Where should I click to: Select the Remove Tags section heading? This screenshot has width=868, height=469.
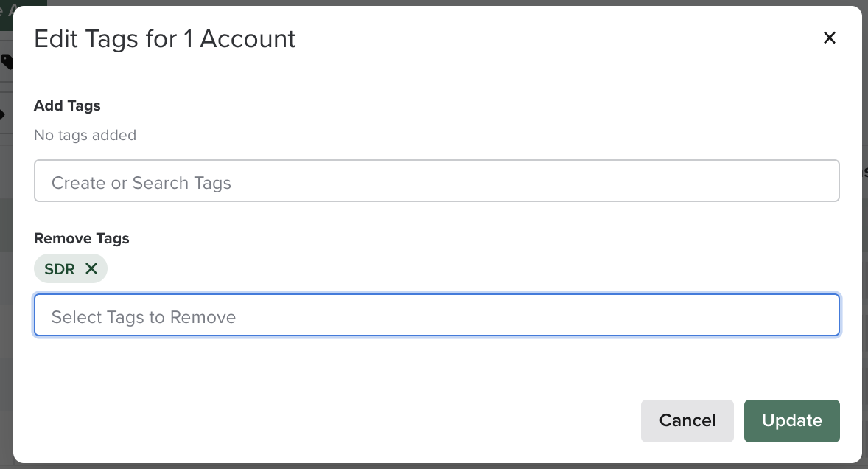click(x=81, y=238)
